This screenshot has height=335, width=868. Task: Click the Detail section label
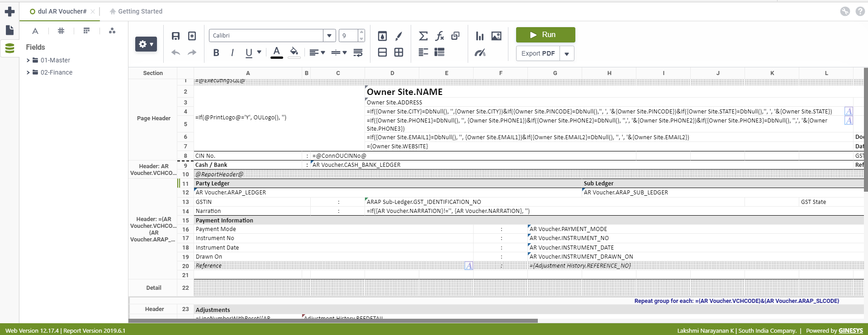click(154, 288)
